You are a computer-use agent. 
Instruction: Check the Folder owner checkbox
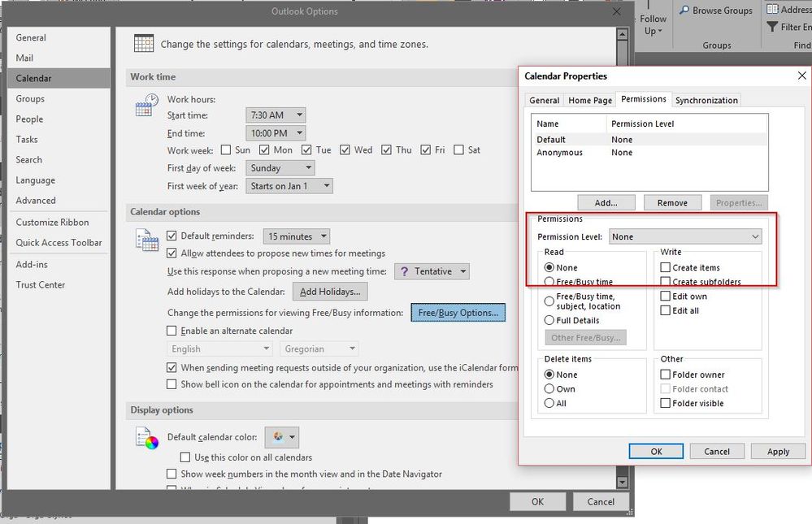pyautogui.click(x=666, y=374)
